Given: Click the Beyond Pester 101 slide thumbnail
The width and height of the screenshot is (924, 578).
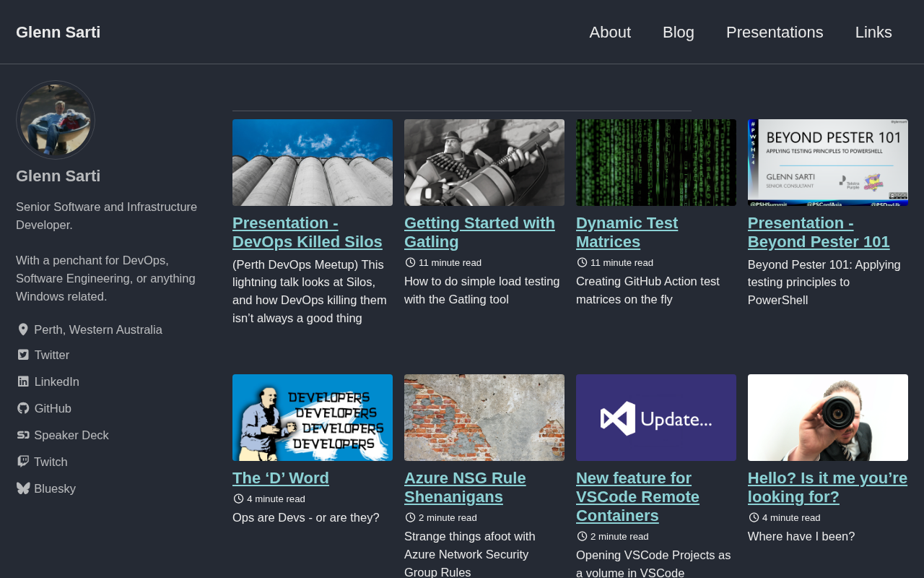Looking at the screenshot, I should (827, 163).
